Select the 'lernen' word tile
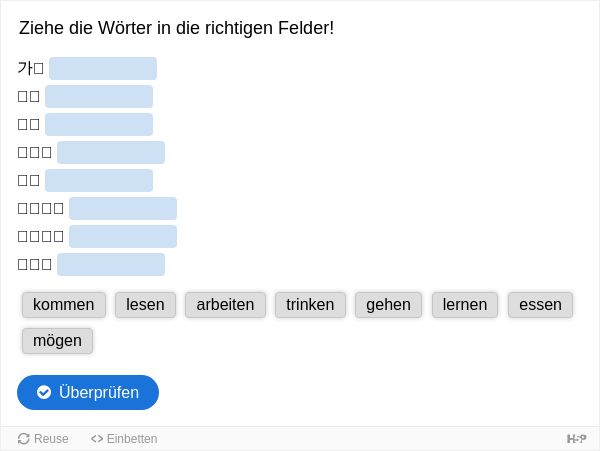 tap(465, 305)
